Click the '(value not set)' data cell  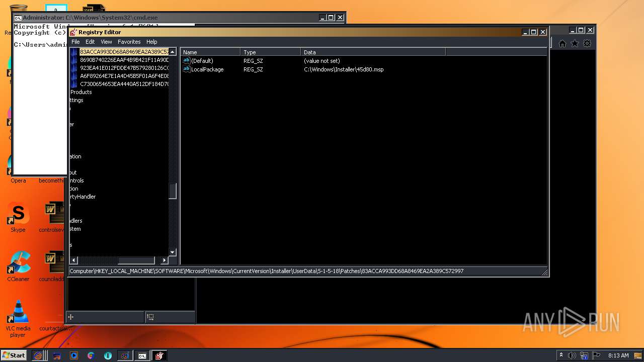(321, 61)
